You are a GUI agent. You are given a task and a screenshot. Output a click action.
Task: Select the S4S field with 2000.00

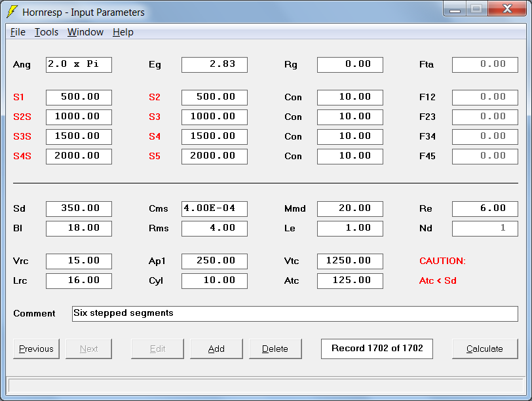(79, 157)
